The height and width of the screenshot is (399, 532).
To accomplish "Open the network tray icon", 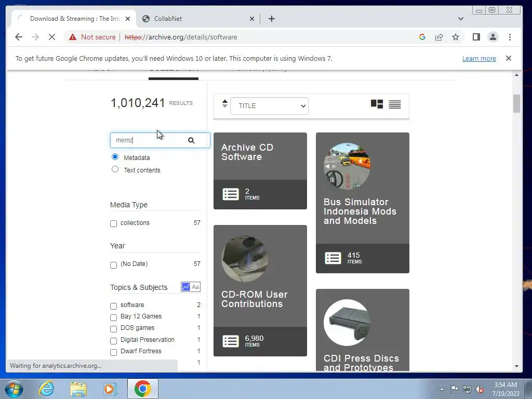I will [467, 389].
